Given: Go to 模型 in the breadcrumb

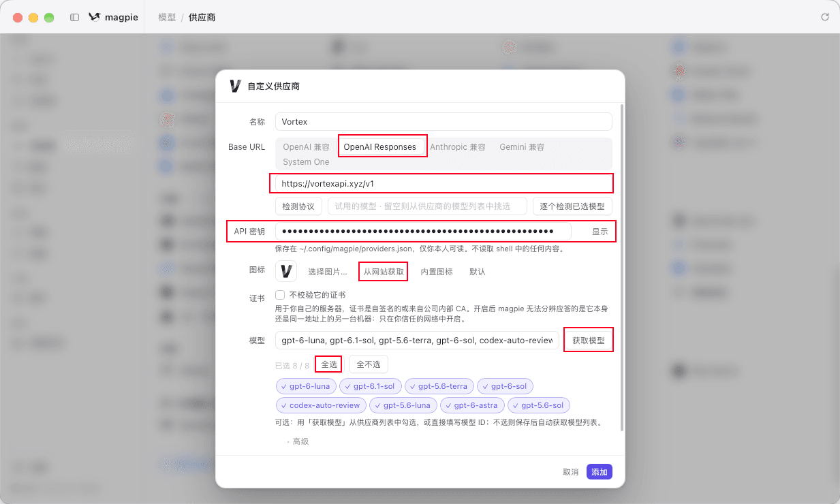Looking at the screenshot, I should [167, 17].
